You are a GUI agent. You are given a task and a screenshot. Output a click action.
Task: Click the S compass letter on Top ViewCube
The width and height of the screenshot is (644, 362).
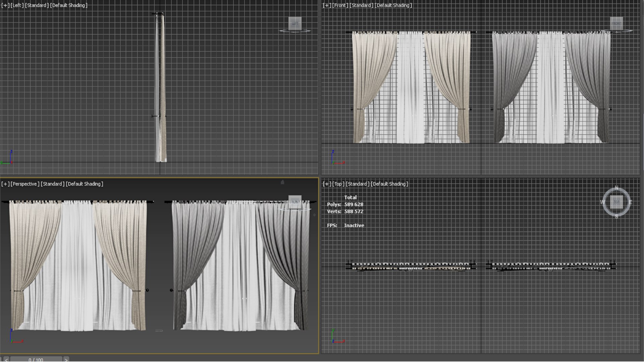pos(616,217)
